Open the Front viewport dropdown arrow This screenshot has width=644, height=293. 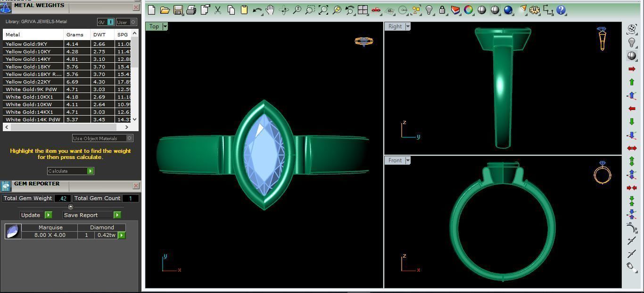coord(408,160)
